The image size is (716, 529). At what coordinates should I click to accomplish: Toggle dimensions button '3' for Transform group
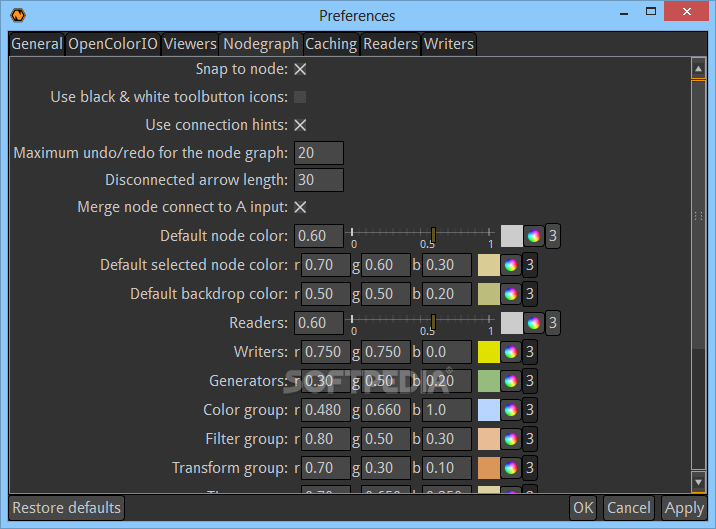(530, 468)
